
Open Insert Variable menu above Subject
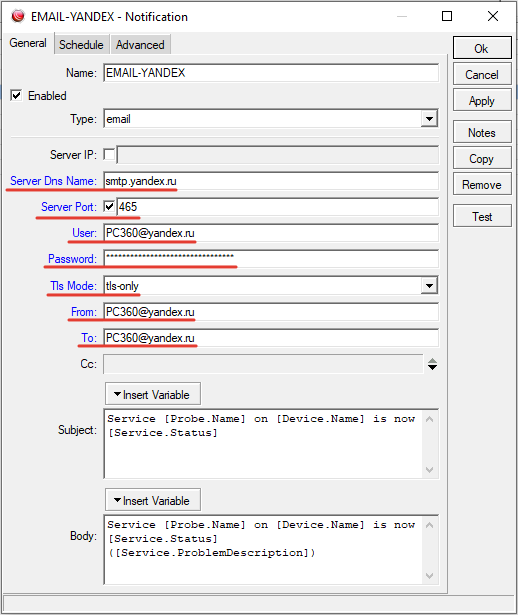tap(153, 394)
